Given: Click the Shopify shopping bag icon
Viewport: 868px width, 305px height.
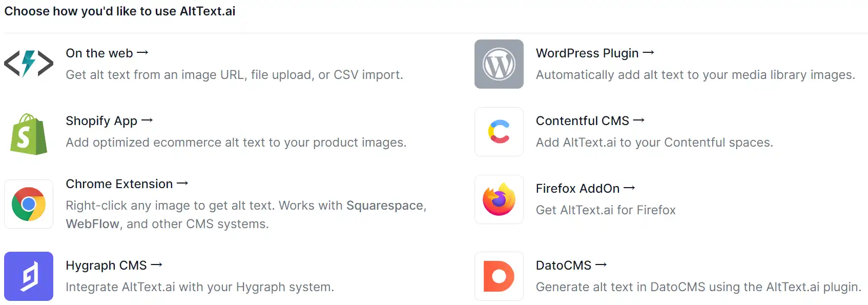Looking at the screenshot, I should 29,134.
